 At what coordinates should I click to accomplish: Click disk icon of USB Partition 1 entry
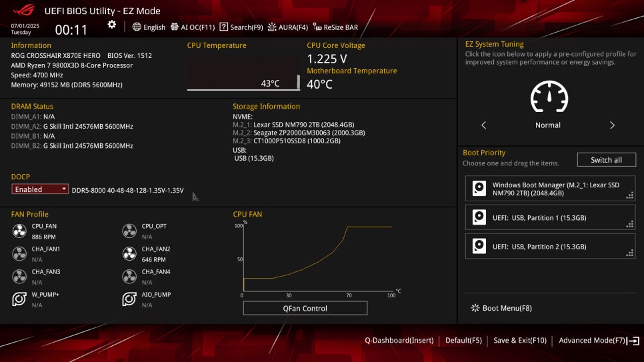[x=479, y=217]
